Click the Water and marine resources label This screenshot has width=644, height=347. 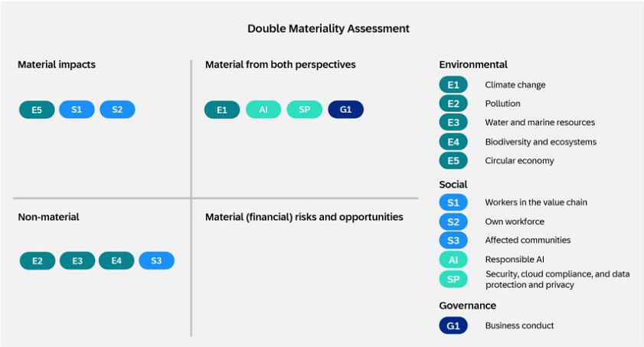539,123
